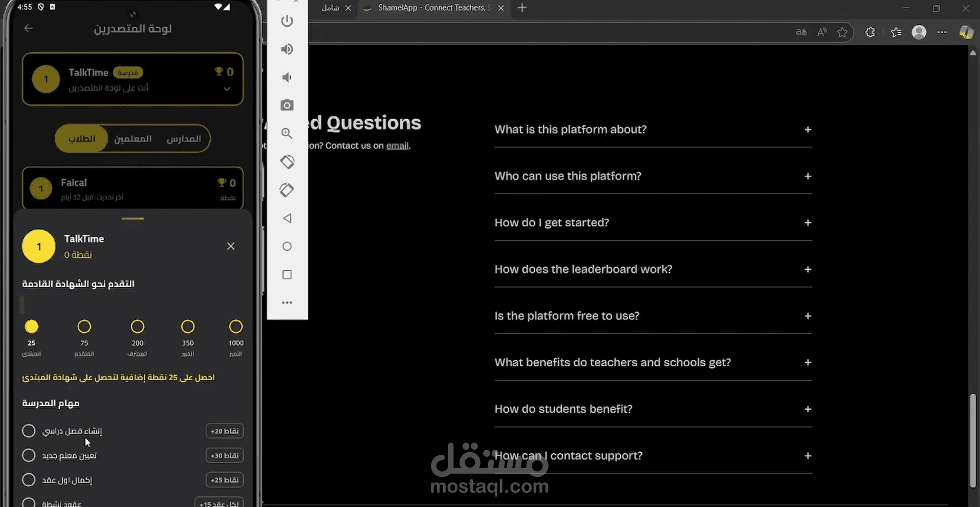Click the drag handle atop the bottom sheet
Screen dimensions: 980x507
(x=133, y=219)
